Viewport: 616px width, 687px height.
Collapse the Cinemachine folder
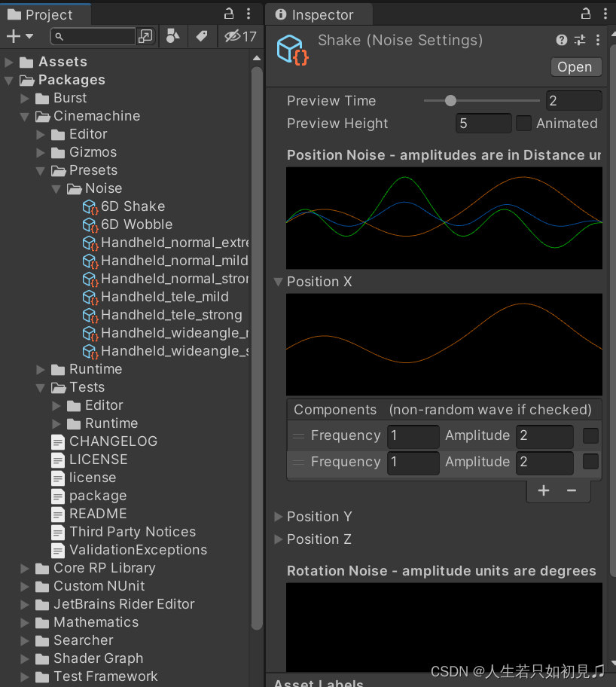25,117
